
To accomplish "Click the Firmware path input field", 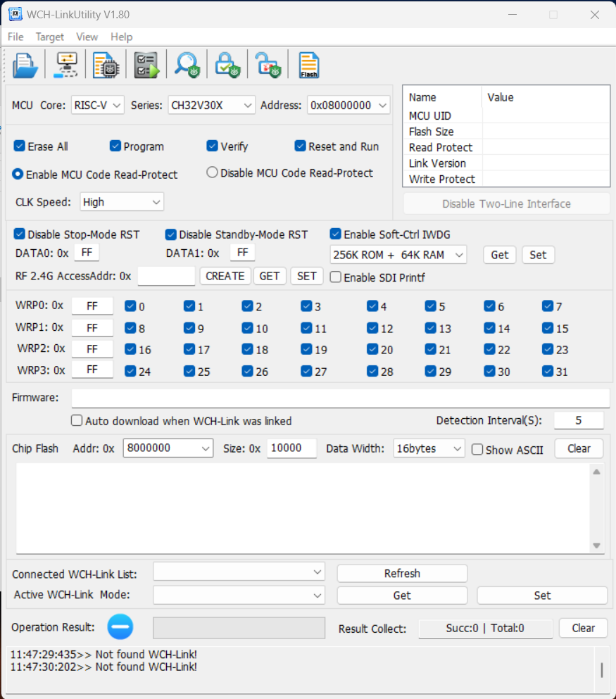I will tap(340, 398).
